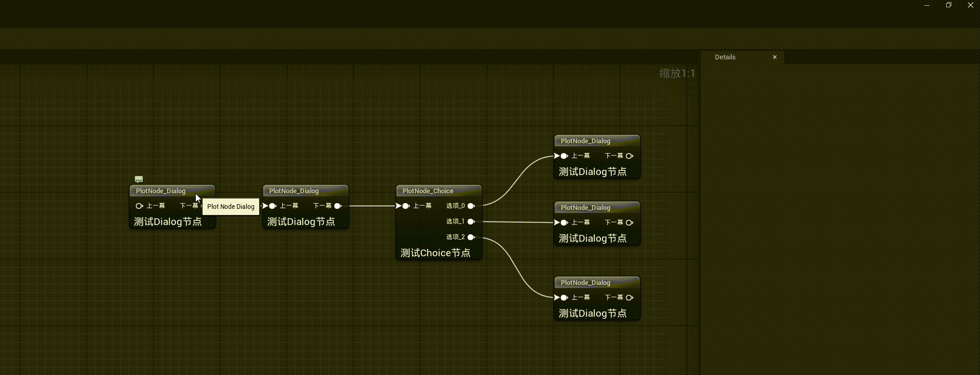Click the 选项_0 output pin on Choice node

tap(471, 206)
